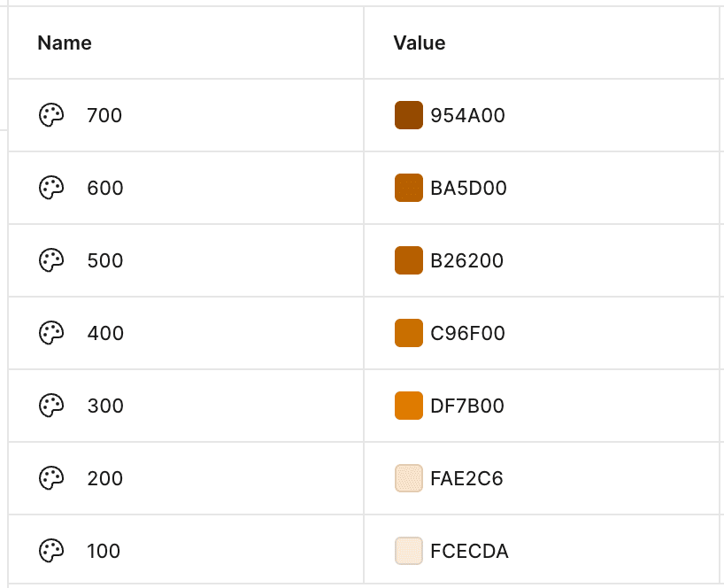Click the palette icon for variable 700

coord(51,115)
